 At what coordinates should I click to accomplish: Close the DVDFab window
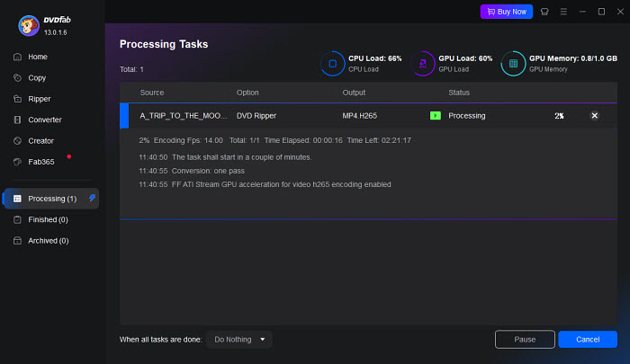click(620, 12)
